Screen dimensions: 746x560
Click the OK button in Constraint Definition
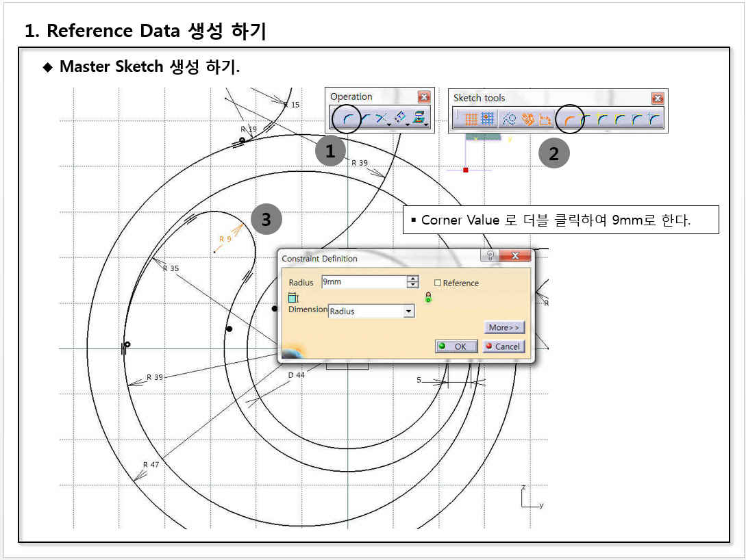456,346
